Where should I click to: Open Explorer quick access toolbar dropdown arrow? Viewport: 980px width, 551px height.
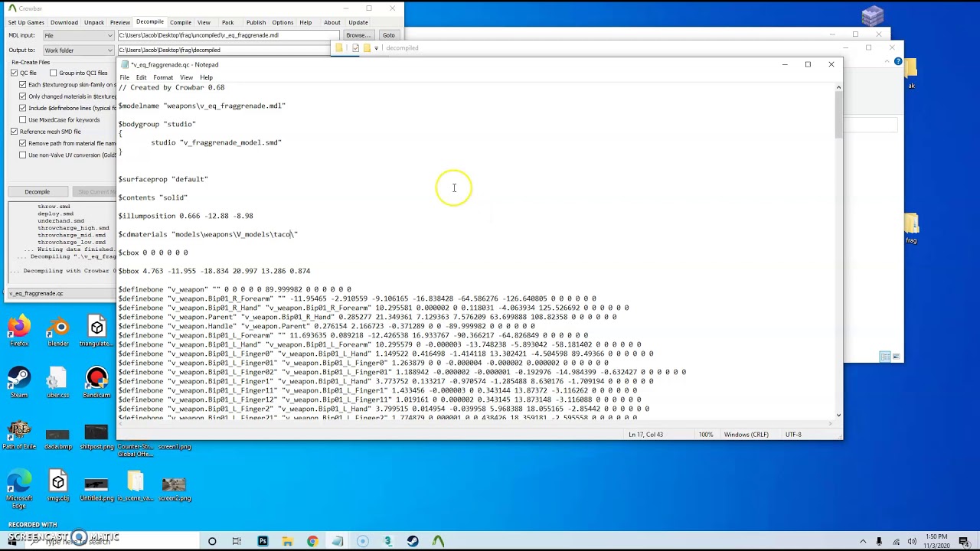[x=376, y=48]
